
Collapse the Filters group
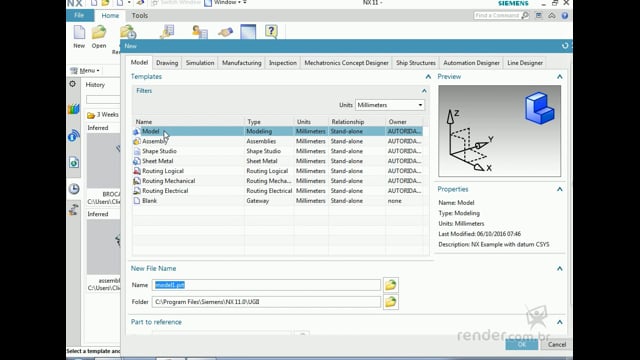(x=424, y=91)
